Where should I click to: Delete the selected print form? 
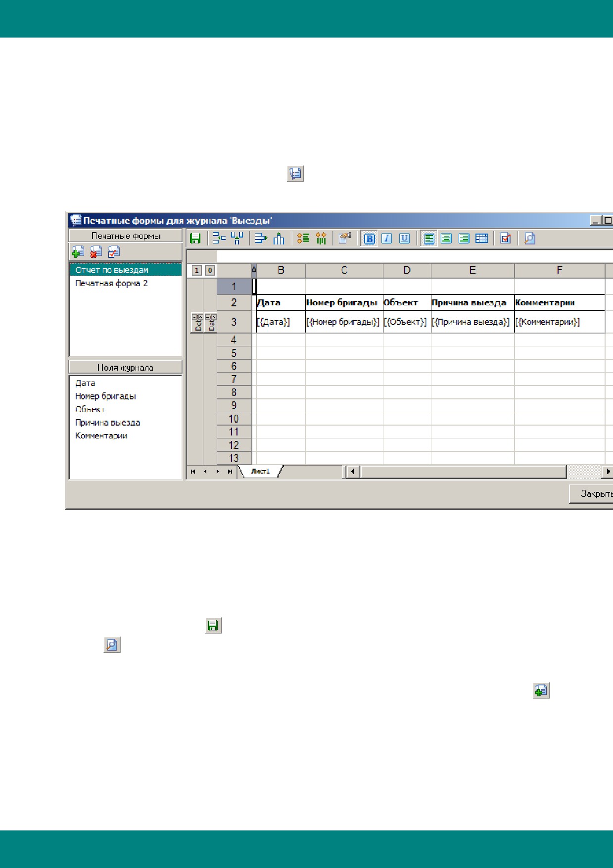pyautogui.click(x=96, y=252)
